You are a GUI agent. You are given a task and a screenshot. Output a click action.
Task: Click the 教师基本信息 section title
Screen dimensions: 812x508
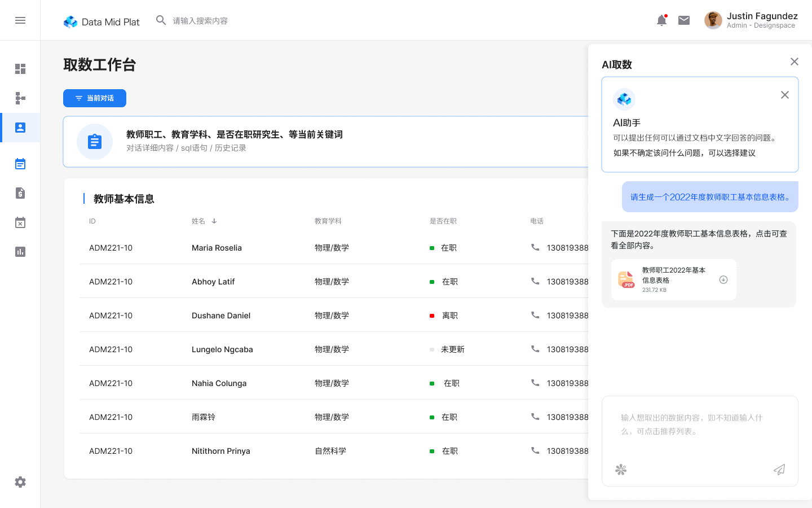[124, 199]
